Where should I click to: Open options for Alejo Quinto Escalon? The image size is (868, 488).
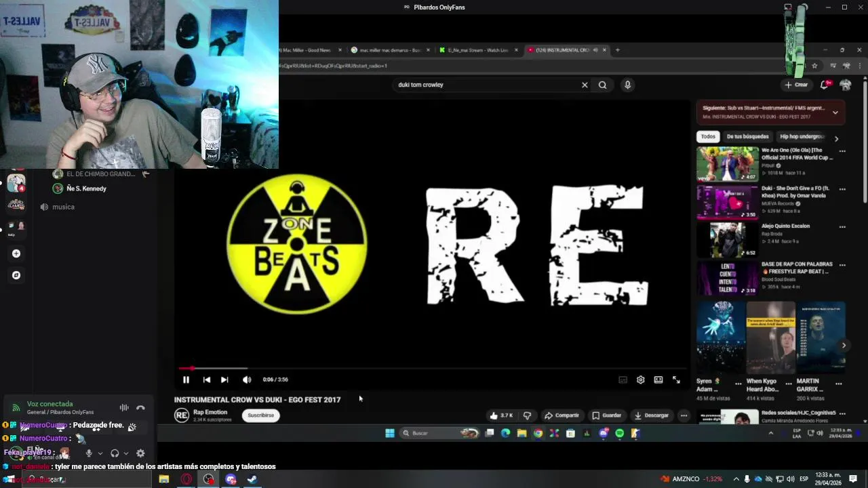coord(842,227)
